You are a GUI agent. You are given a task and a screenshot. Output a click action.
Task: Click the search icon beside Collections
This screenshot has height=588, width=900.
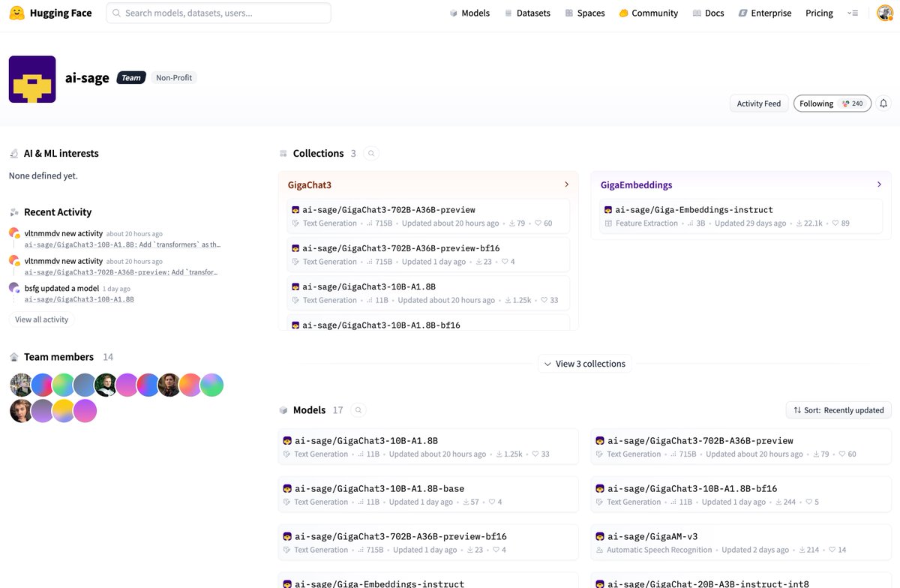(371, 153)
